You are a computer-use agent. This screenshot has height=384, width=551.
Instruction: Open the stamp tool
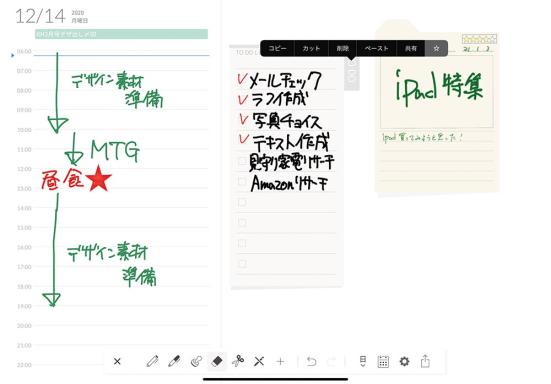point(196,361)
